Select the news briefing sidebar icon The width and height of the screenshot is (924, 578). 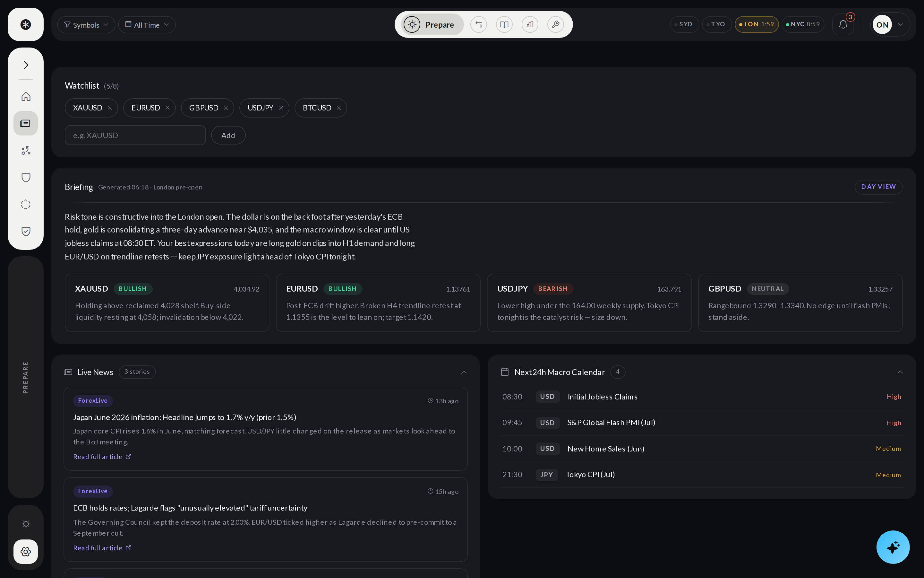click(26, 123)
